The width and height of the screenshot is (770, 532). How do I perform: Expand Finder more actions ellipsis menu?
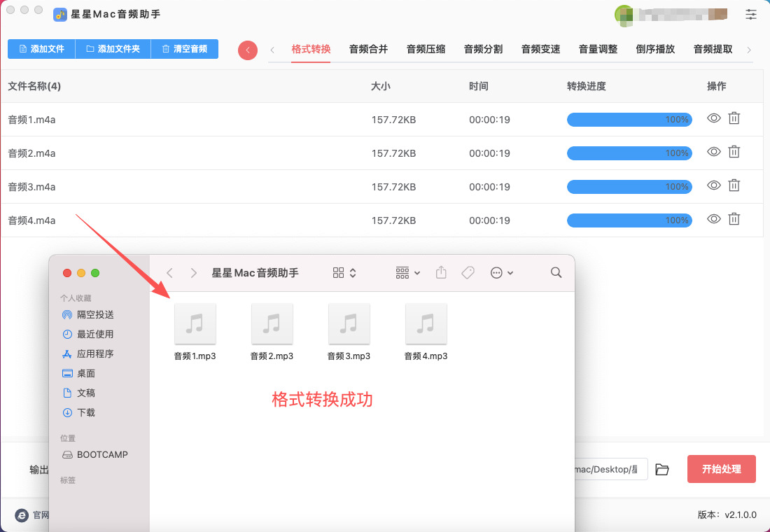point(502,273)
